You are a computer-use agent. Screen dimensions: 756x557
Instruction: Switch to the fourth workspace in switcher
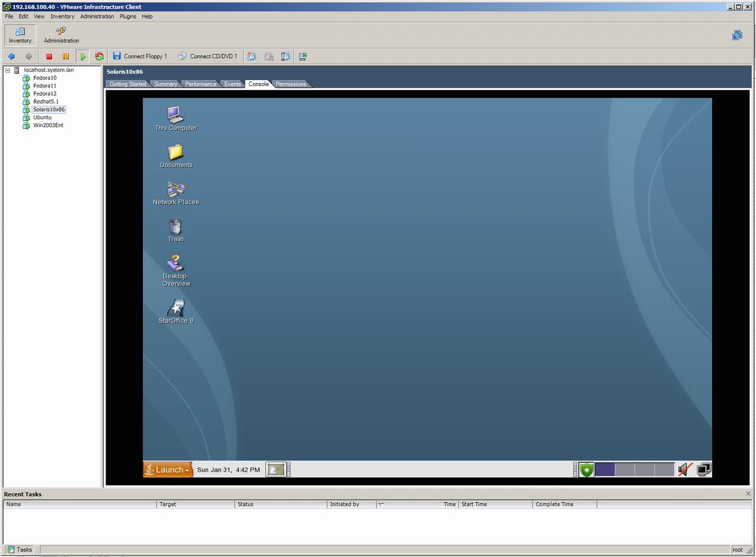tap(664, 470)
